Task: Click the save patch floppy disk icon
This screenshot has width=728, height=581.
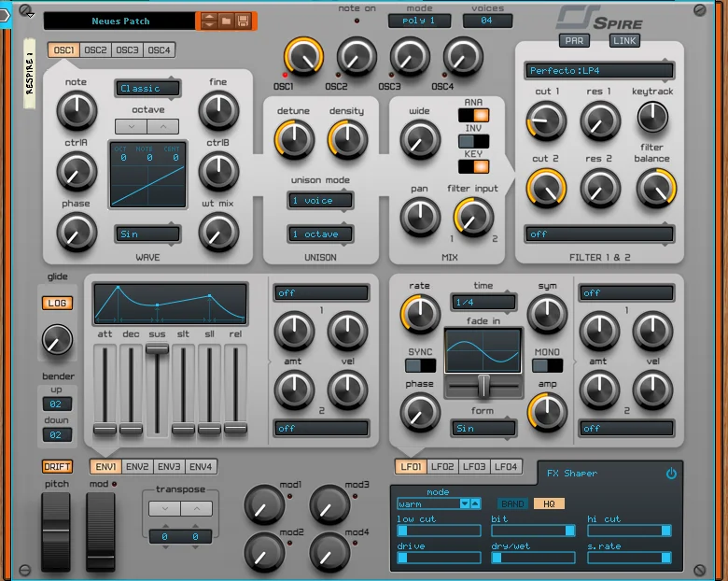Action: tap(243, 21)
